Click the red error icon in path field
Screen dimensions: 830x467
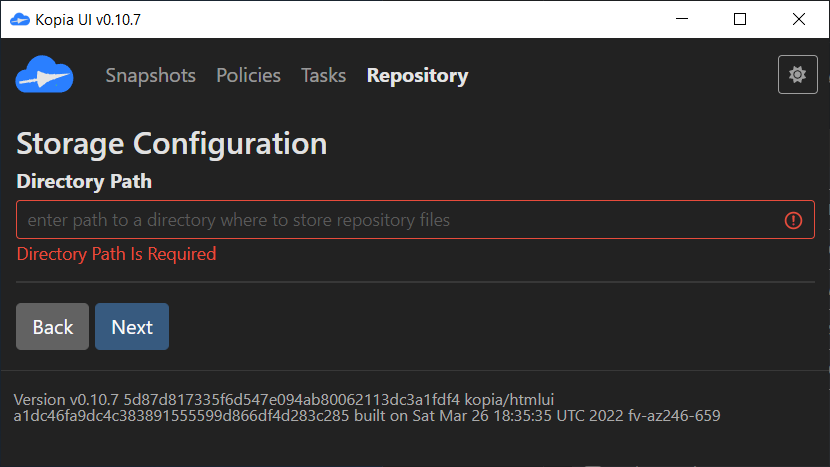point(793,220)
